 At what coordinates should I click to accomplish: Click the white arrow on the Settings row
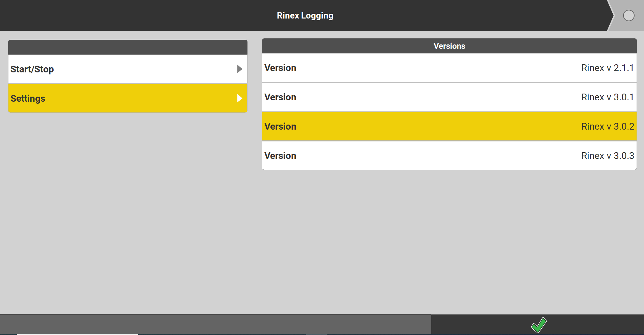tap(239, 98)
